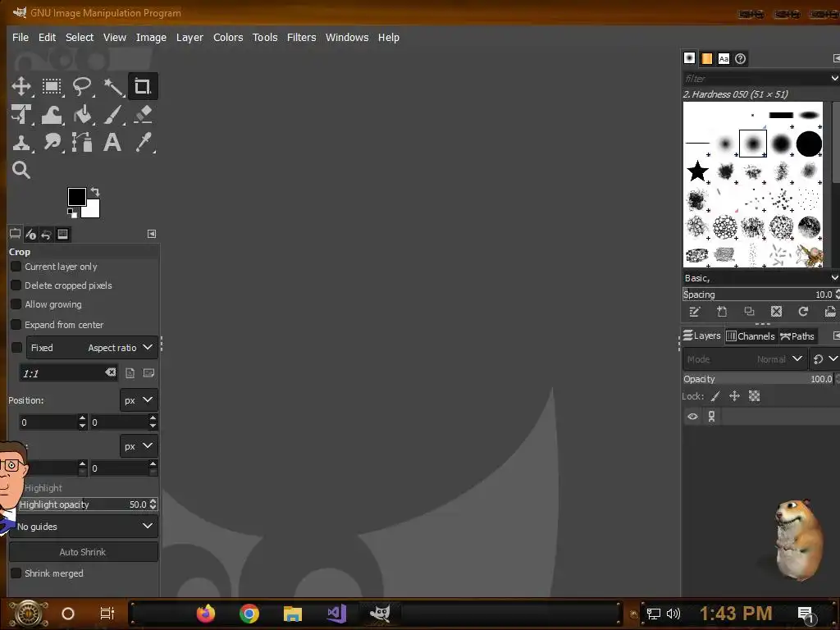This screenshot has height=630, width=840.
Task: Select the Color Picker eyedropper tool
Action: (143, 143)
